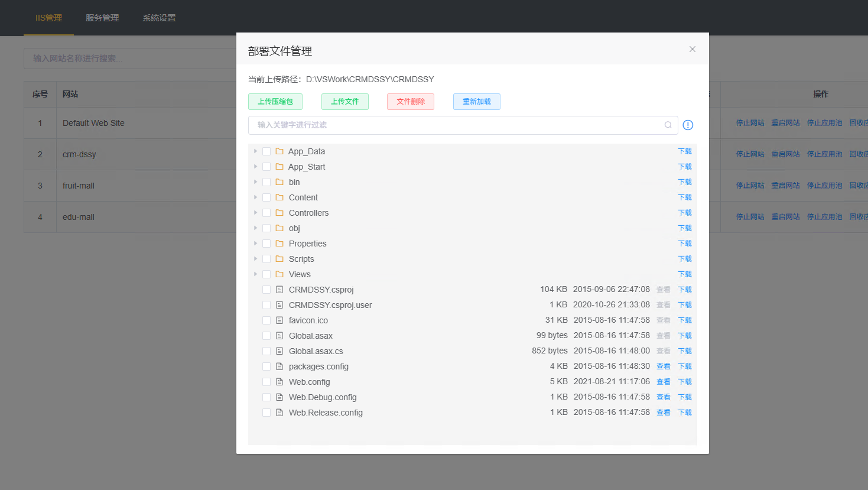Expand the Controllers folder
Image resolution: width=868 pixels, height=490 pixels.
pyautogui.click(x=255, y=213)
